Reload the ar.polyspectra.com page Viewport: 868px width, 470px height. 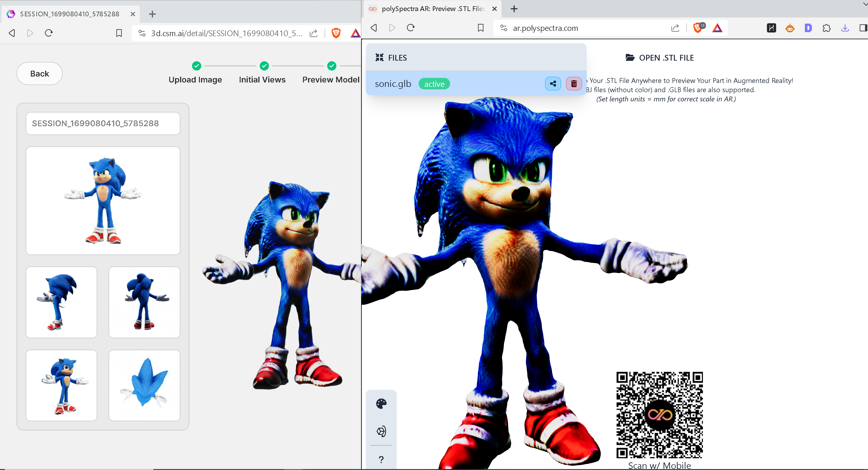411,28
